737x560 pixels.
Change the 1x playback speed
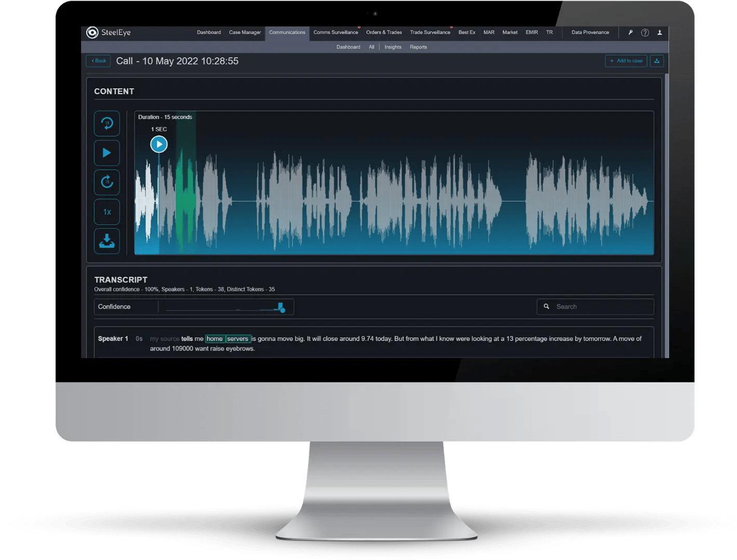pos(107,212)
